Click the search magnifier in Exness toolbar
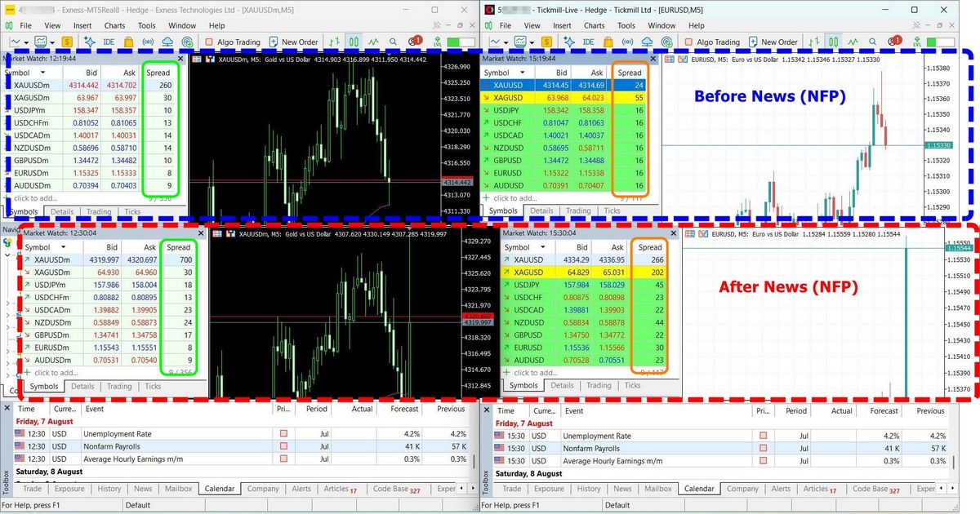Screen dimensions: 980x514 click(x=393, y=42)
